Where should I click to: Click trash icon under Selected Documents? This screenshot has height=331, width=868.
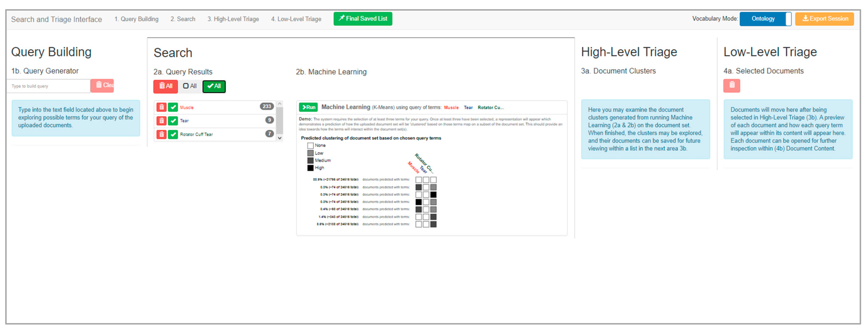(x=732, y=86)
